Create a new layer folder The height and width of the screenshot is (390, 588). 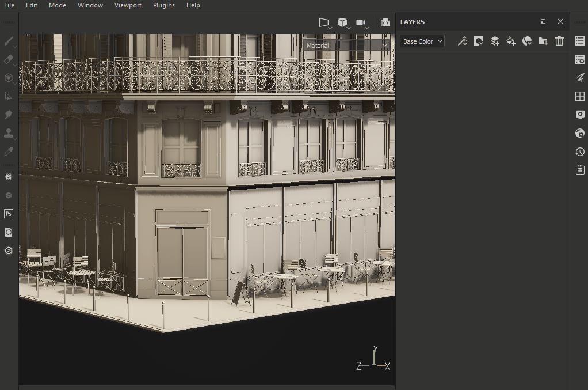coord(543,41)
